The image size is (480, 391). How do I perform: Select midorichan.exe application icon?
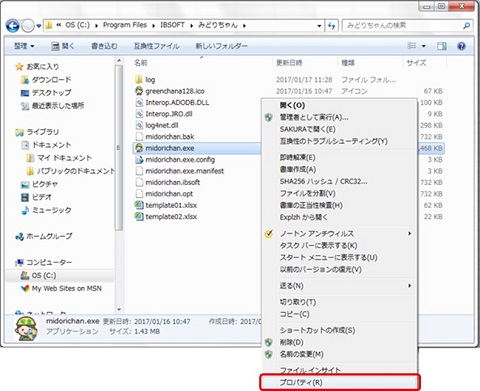[139, 148]
